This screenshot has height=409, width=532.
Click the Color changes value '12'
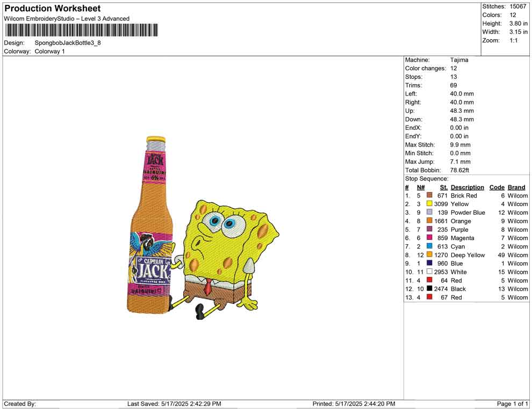pos(454,68)
